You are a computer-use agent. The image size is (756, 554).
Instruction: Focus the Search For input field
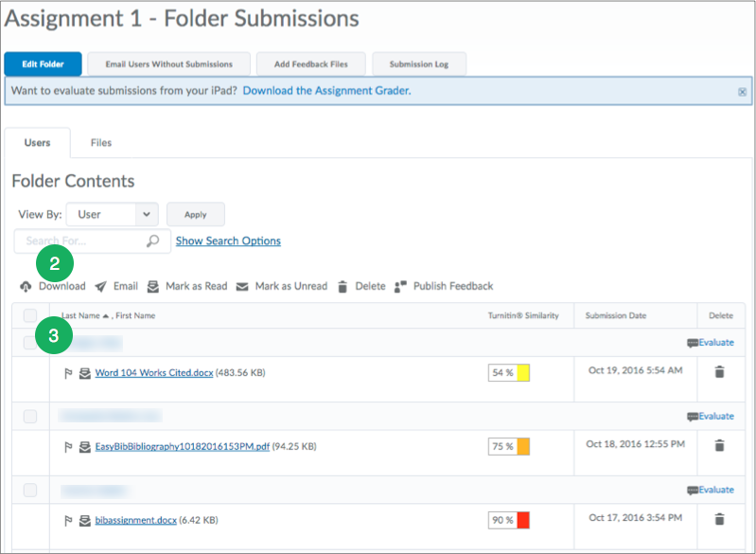coord(92,241)
